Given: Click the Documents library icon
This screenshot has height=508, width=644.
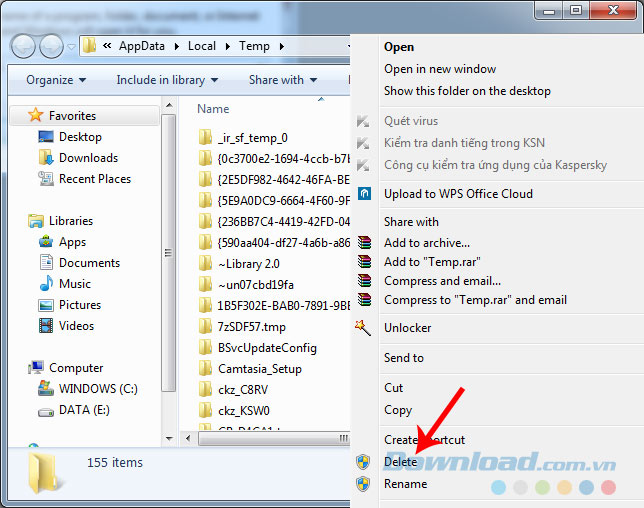Looking at the screenshot, I should click(46, 262).
